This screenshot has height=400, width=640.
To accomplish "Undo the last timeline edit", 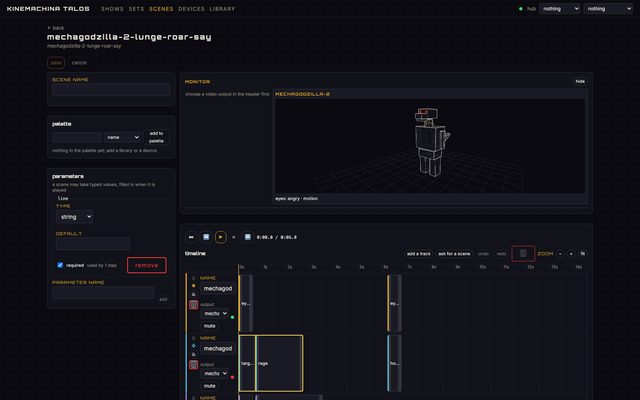I will pos(483,254).
